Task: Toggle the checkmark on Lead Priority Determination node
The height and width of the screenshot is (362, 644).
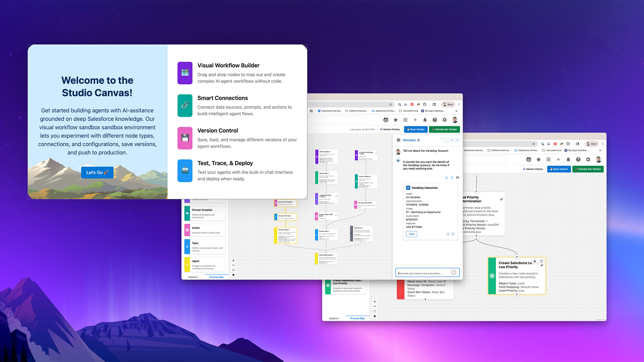Action: click(x=501, y=199)
